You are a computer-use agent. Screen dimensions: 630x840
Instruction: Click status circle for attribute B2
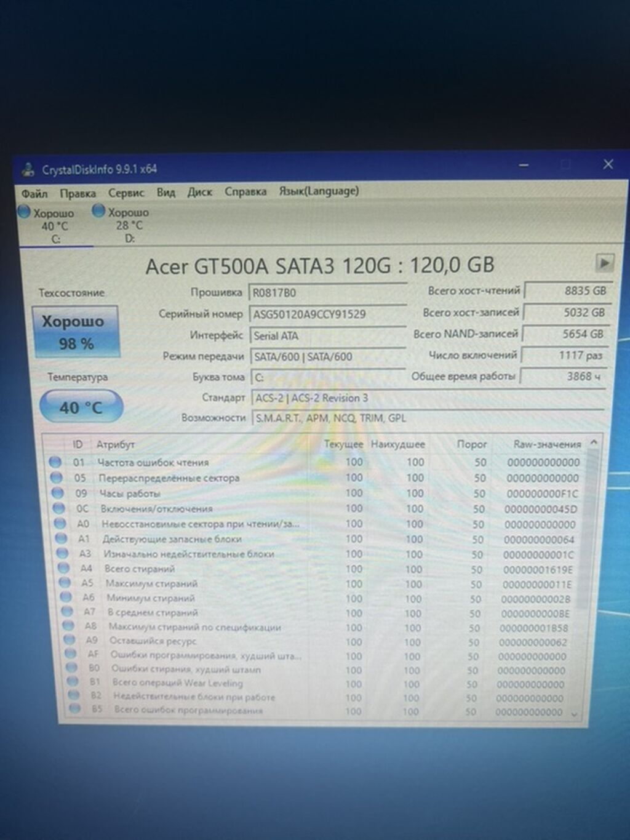[x=74, y=695]
